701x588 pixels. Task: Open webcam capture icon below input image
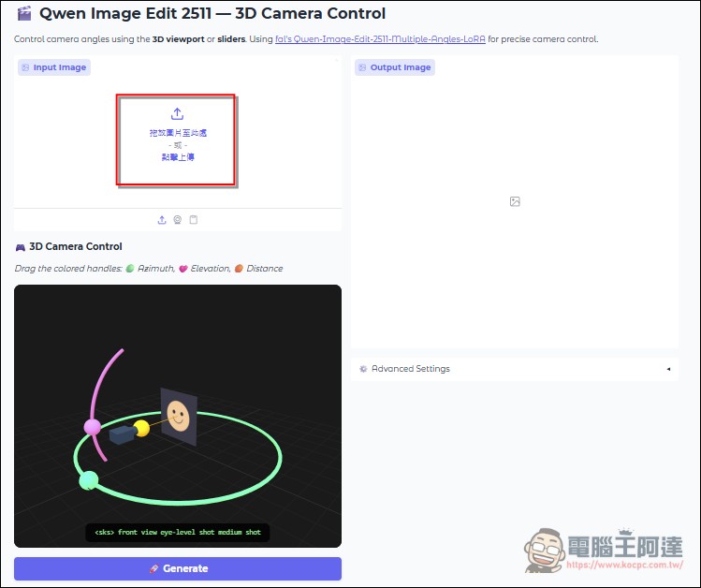point(178,219)
